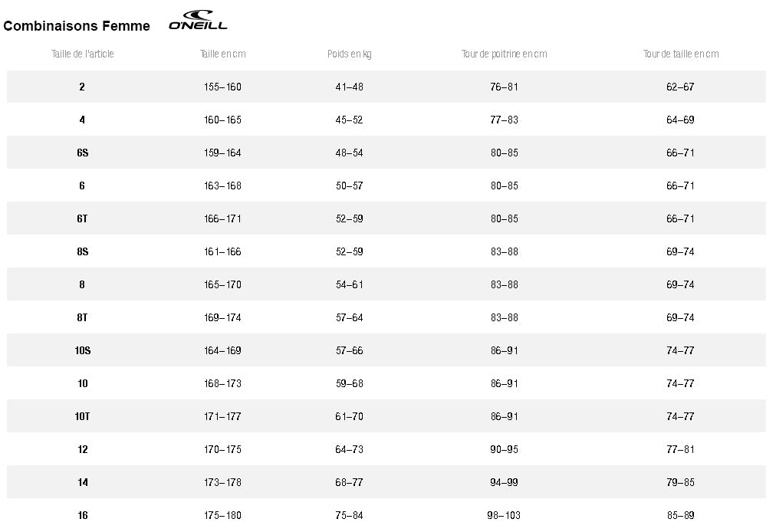Viewport: 776px width, 532px height.
Task: Click the Taille de l'article column header
Action: click(x=83, y=54)
